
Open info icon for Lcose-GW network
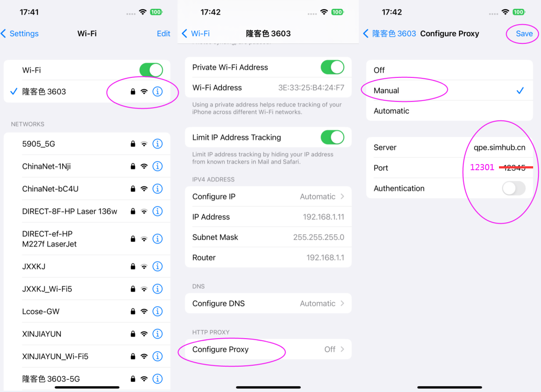[158, 311]
